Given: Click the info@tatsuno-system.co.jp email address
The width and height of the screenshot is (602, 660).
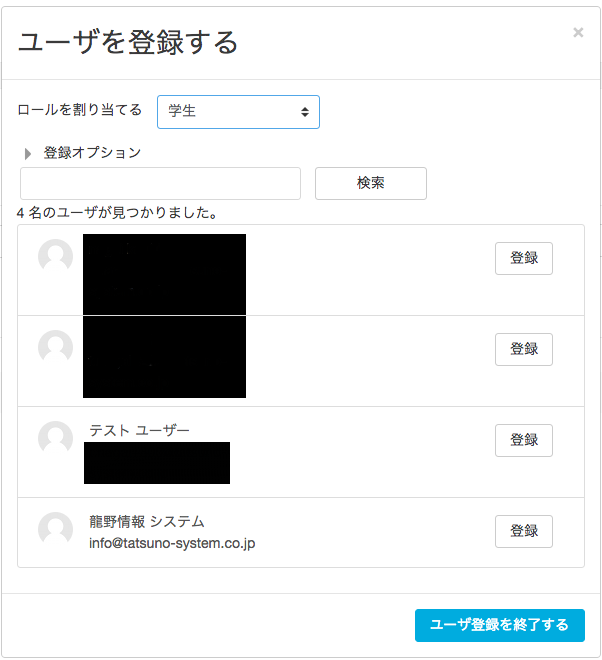Looking at the screenshot, I should click(172, 545).
